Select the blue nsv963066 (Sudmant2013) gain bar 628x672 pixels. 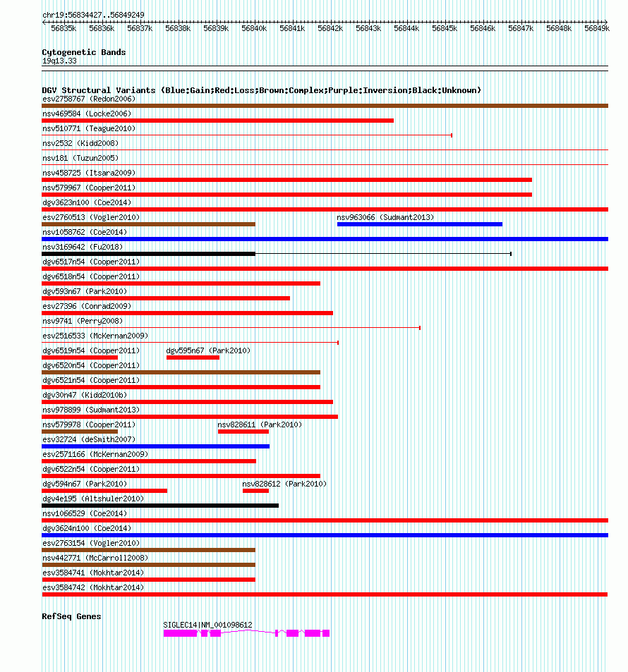coord(420,224)
